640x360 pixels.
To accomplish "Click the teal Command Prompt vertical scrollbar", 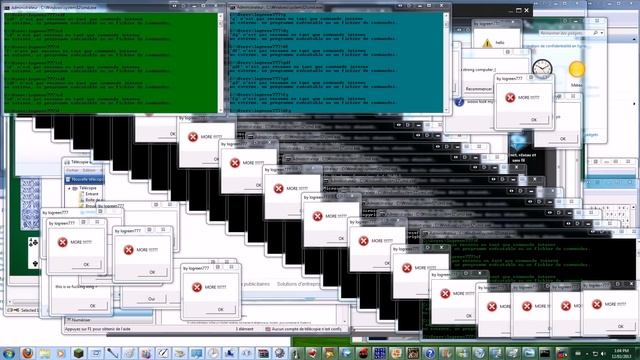I will click(x=446, y=62).
